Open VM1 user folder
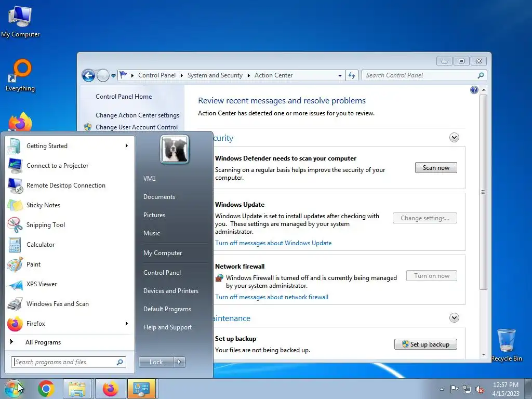The image size is (532, 399). 149,179
